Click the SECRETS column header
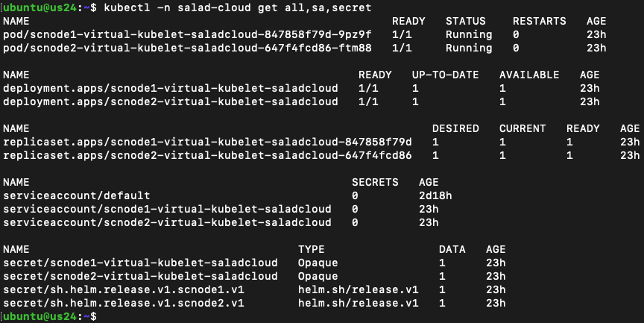 pos(375,183)
